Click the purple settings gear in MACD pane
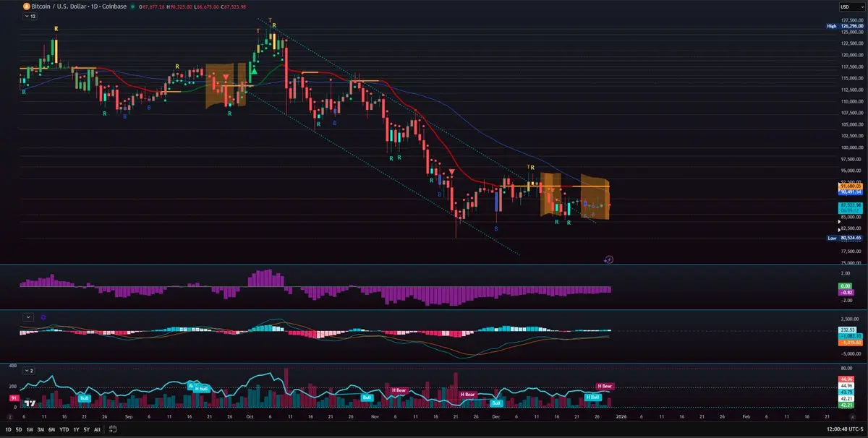The width and height of the screenshot is (868, 438). (x=43, y=317)
